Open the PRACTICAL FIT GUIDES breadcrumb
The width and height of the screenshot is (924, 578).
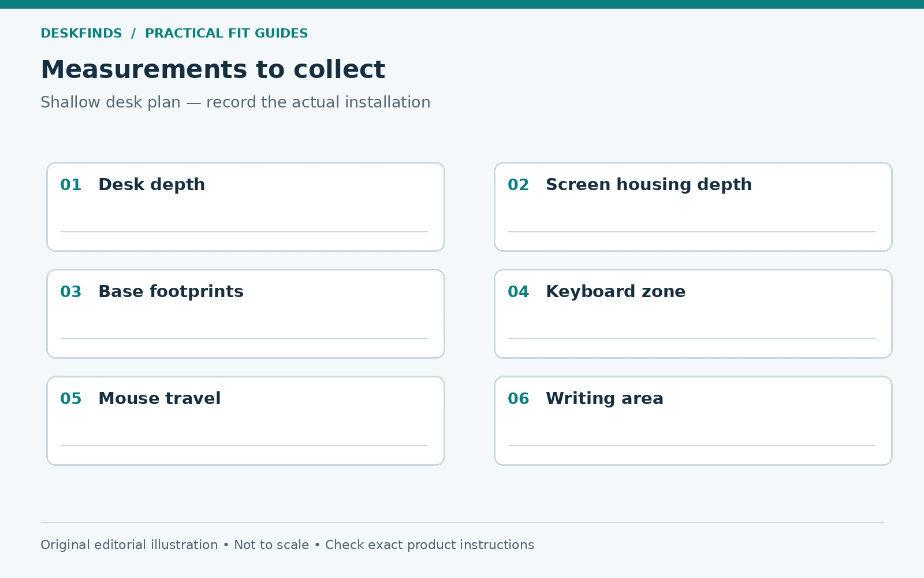(226, 34)
